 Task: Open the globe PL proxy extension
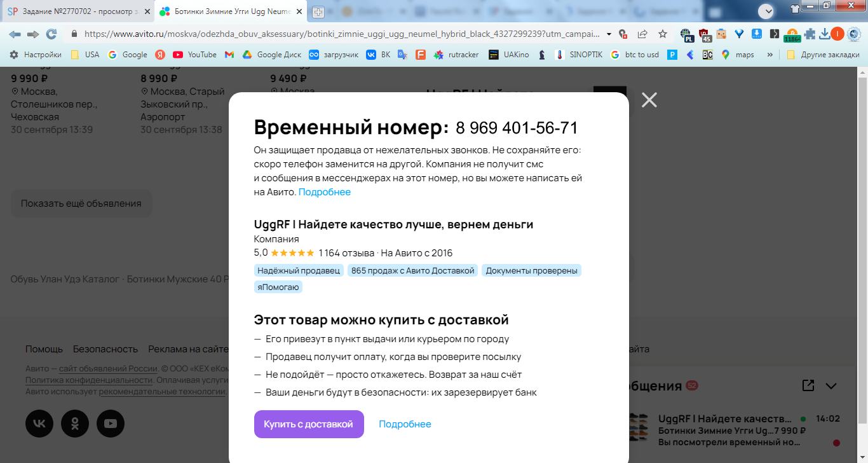click(x=687, y=35)
